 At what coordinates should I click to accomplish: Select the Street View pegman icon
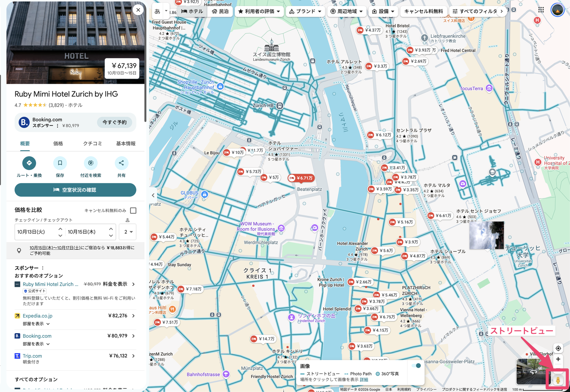[558, 380]
